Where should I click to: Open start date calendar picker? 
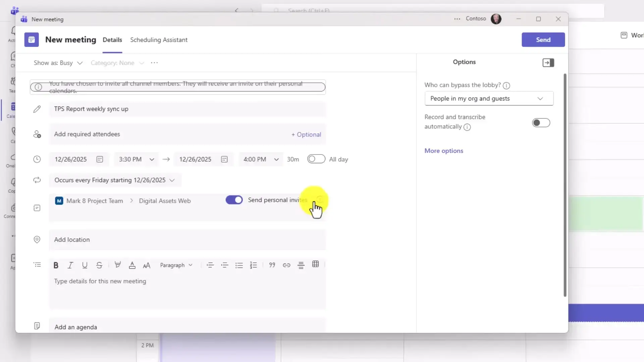coord(100,159)
